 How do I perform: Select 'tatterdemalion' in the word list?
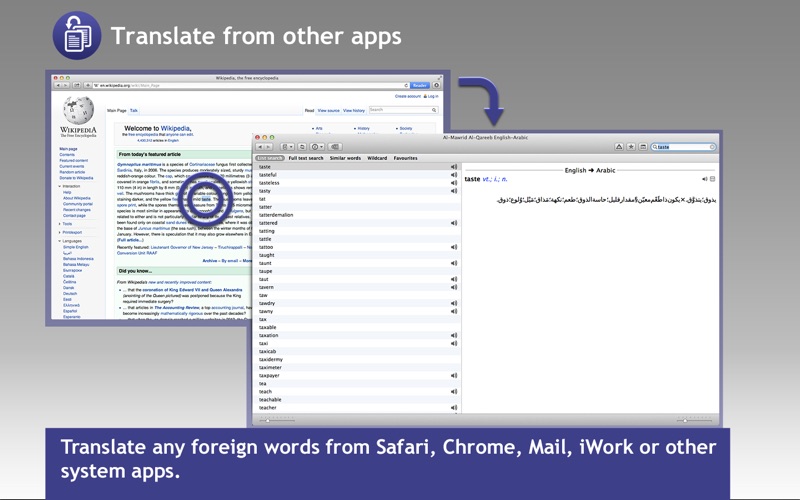[357, 215]
